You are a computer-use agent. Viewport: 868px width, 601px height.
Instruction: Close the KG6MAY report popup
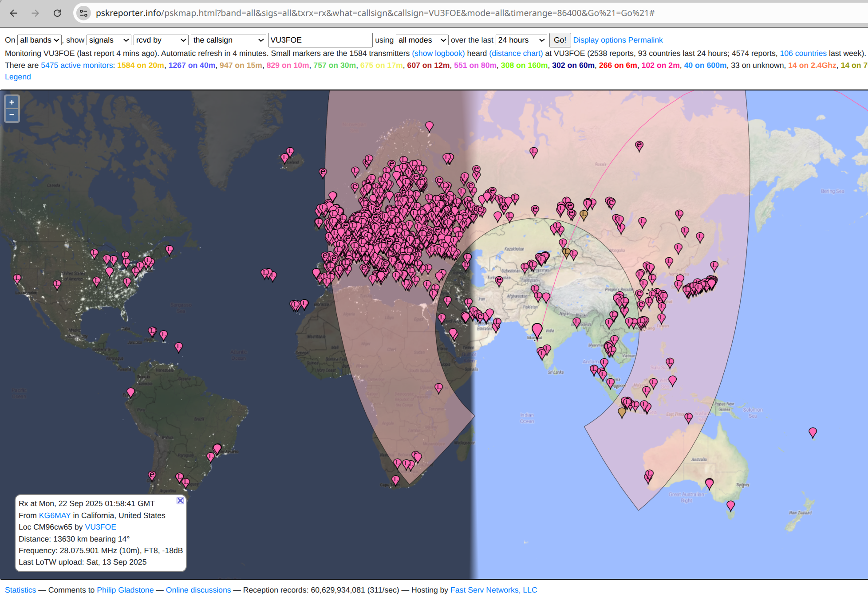[180, 500]
